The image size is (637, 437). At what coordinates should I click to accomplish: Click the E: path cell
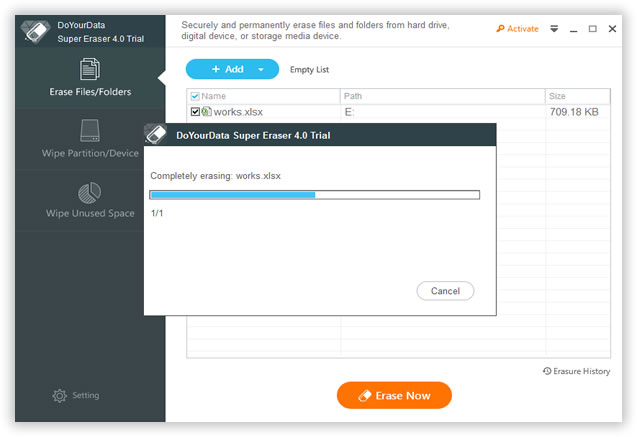[349, 112]
